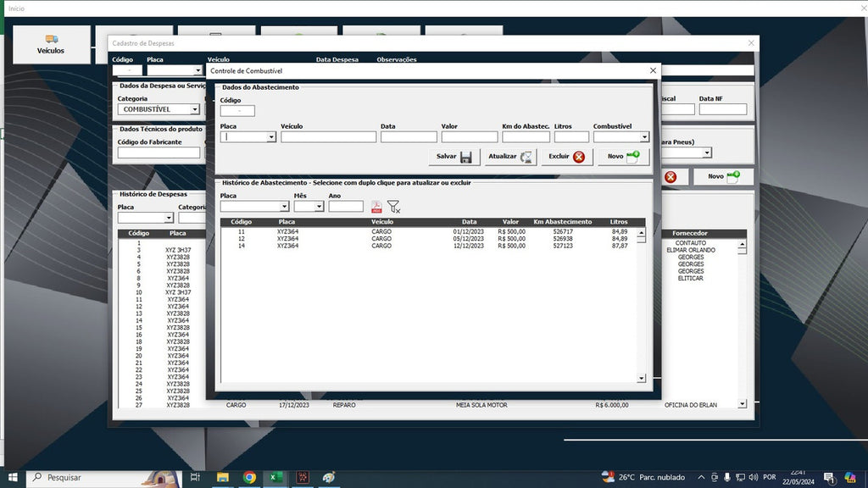868x488 pixels.
Task: Open weather widget showing 26°C
Action: point(643,477)
